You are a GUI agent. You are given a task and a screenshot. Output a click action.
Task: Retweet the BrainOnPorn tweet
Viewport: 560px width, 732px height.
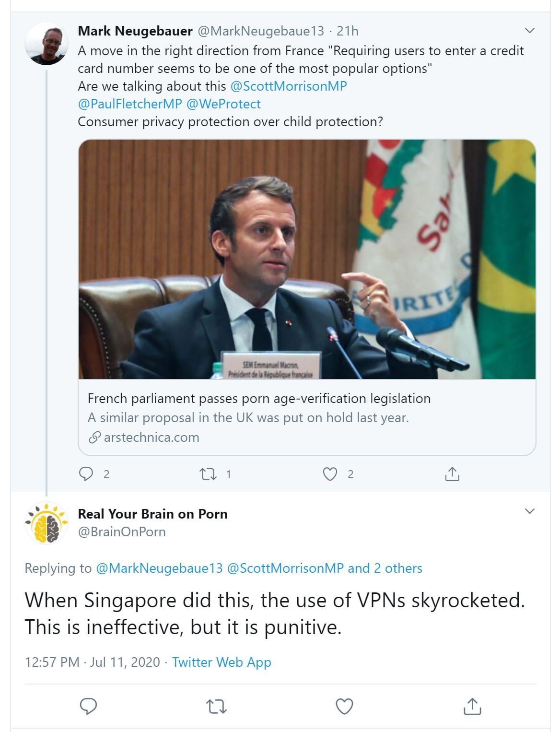click(x=216, y=706)
